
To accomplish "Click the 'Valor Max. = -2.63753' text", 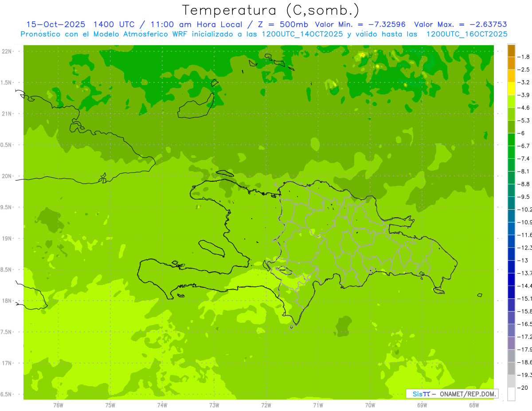I will pyautogui.click(x=461, y=24).
